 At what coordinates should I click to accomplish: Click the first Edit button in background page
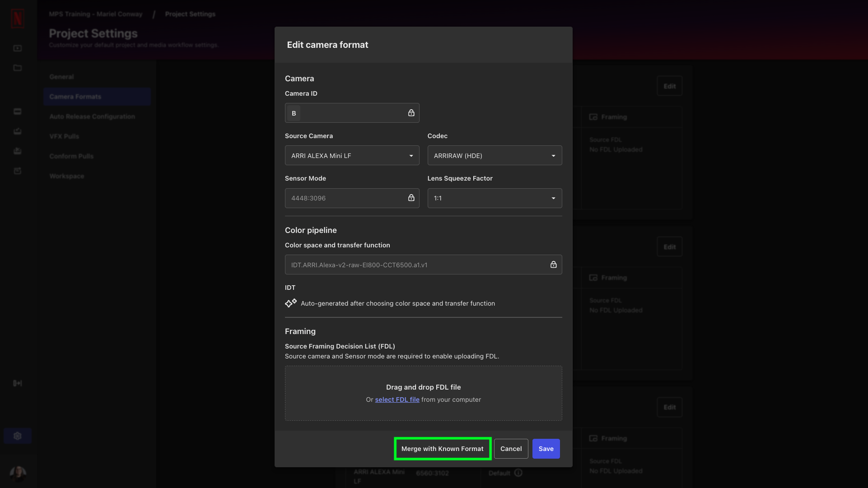[669, 86]
